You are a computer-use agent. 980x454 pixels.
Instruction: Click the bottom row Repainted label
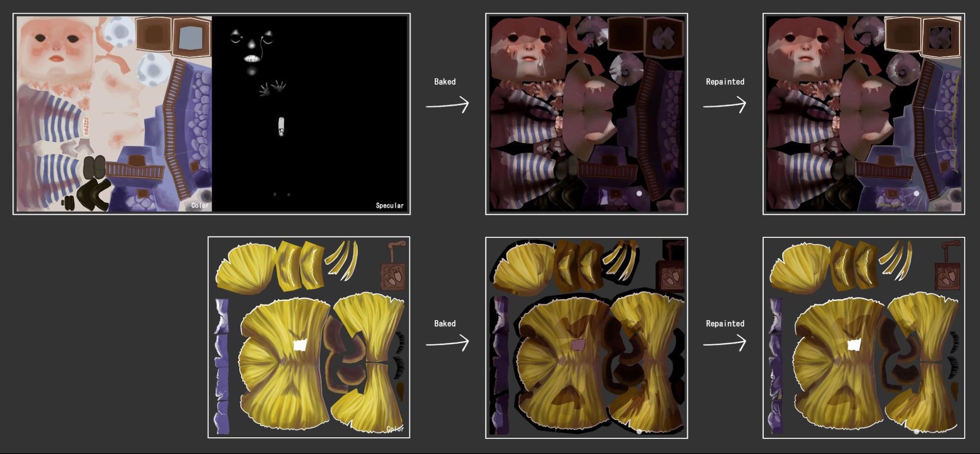(x=725, y=324)
